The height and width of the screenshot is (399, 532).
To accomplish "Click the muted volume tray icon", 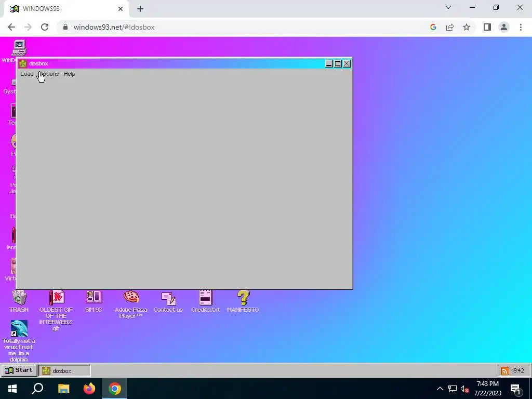I will [x=464, y=389].
